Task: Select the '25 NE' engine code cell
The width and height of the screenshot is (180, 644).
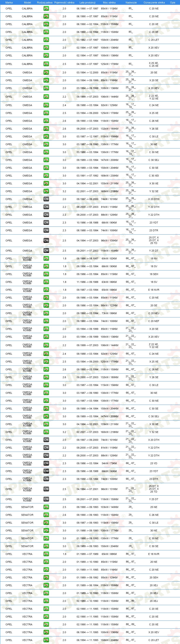Action: pos(154,507)
